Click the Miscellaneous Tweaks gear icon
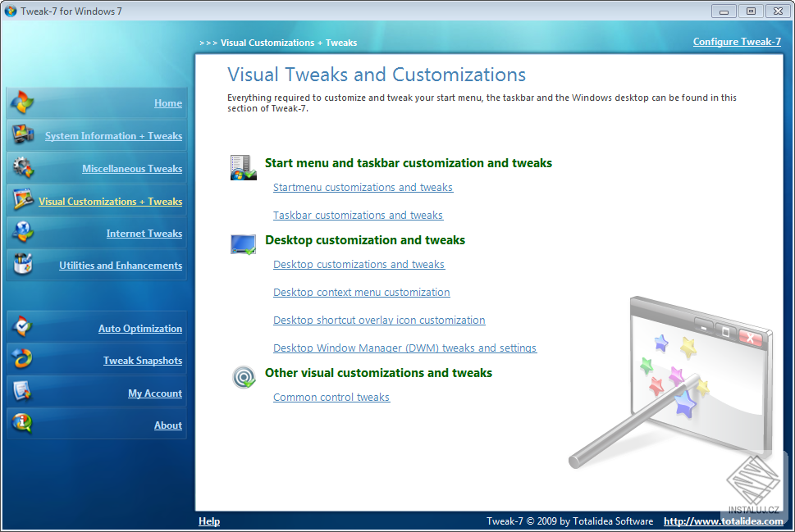 (x=23, y=168)
